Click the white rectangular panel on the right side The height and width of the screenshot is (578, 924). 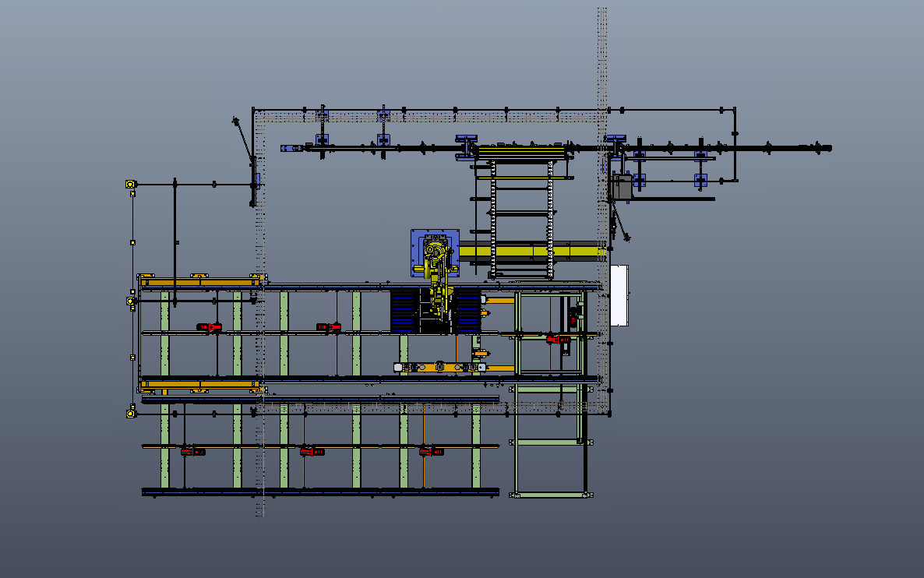(621, 296)
